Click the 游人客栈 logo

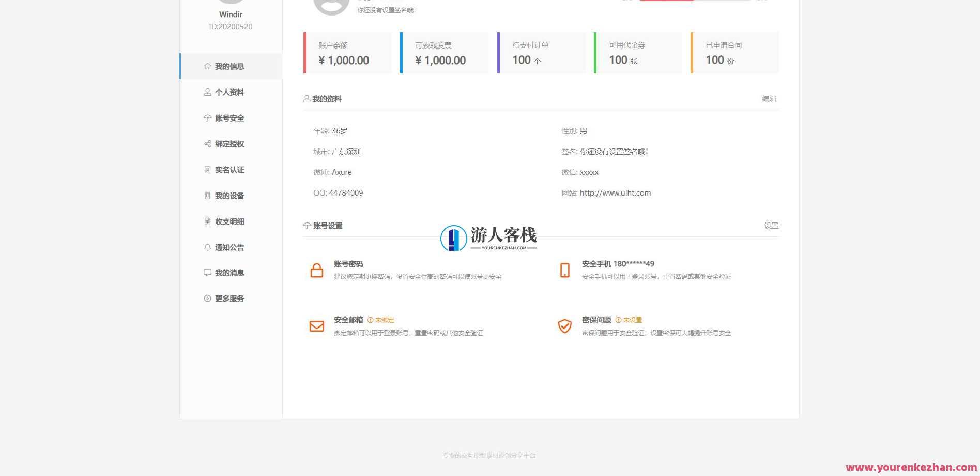click(x=488, y=237)
